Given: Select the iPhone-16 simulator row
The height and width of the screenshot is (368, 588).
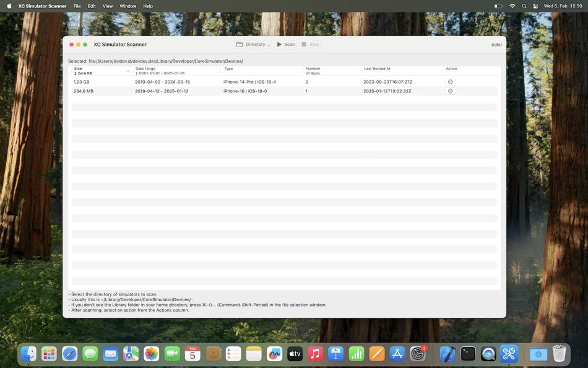Looking at the screenshot, I should point(248,90).
